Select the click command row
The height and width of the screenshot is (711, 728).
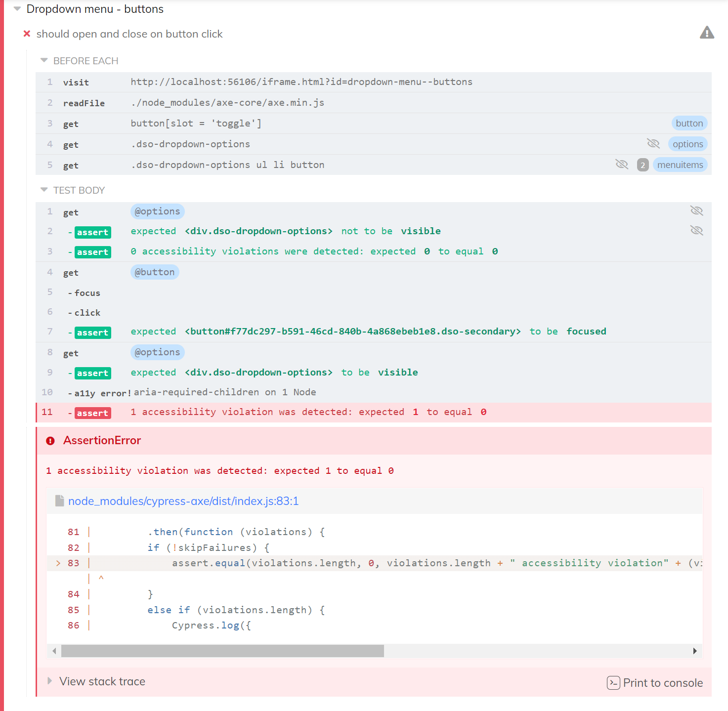click(x=374, y=312)
